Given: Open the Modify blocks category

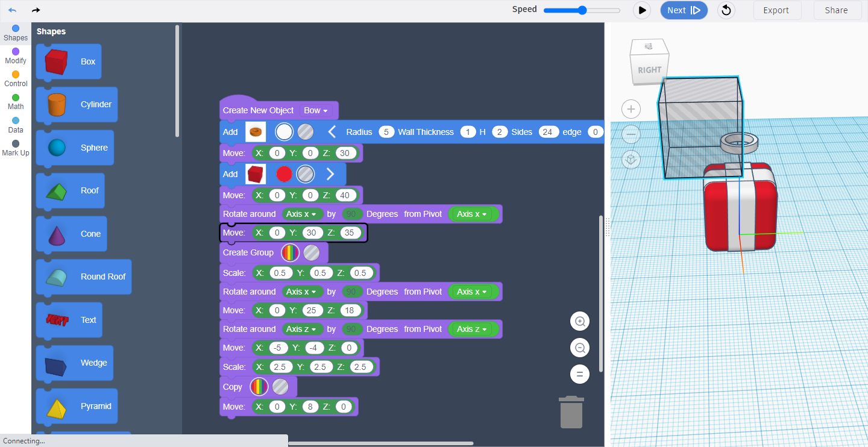Looking at the screenshot, I should 15,56.
